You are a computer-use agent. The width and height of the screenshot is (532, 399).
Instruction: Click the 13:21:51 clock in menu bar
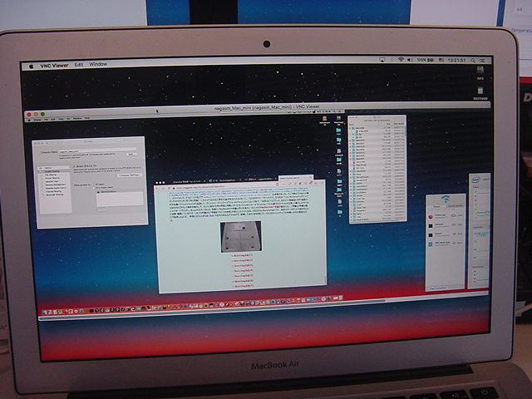point(456,61)
